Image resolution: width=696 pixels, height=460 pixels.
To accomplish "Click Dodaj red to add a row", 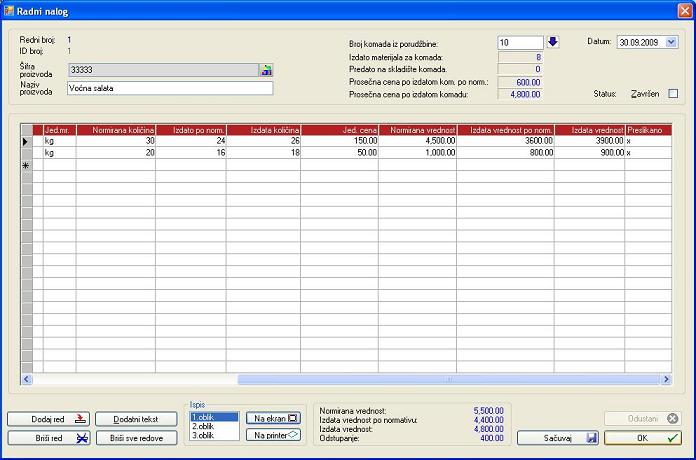I will tap(49, 419).
